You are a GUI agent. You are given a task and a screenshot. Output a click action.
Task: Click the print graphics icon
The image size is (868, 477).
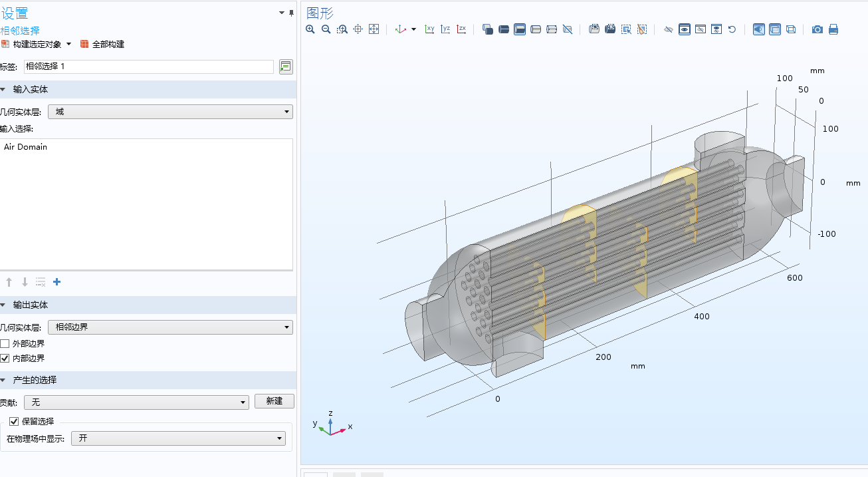(833, 29)
